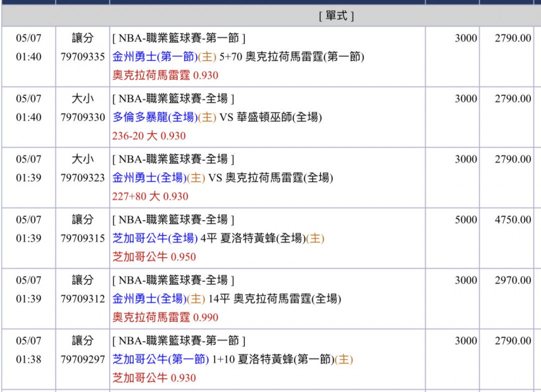Click 大小 type in row 79709330
Image resolution: width=541 pixels, height=392 pixels.
83,99
